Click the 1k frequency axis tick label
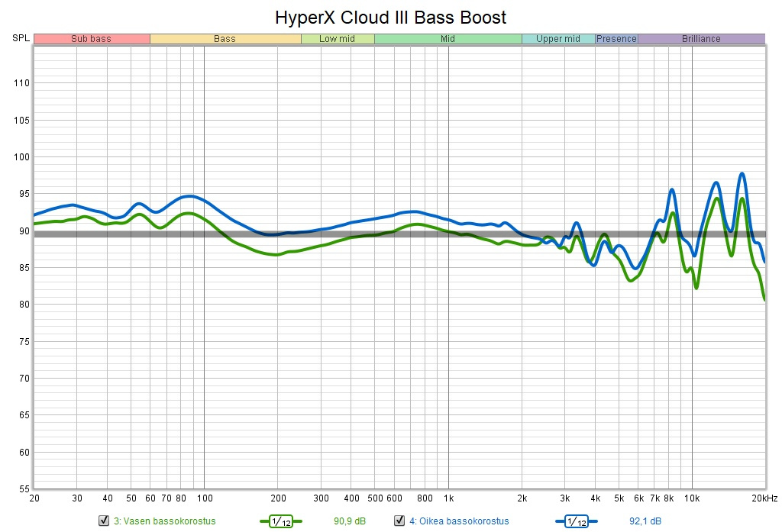Viewport: 782px width, 532px height. click(x=448, y=498)
